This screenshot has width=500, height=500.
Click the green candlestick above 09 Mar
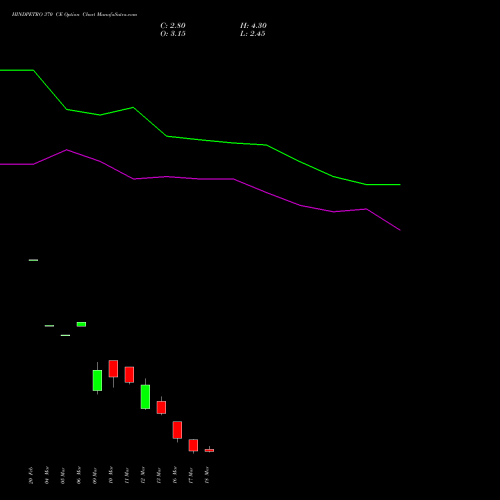97,380
